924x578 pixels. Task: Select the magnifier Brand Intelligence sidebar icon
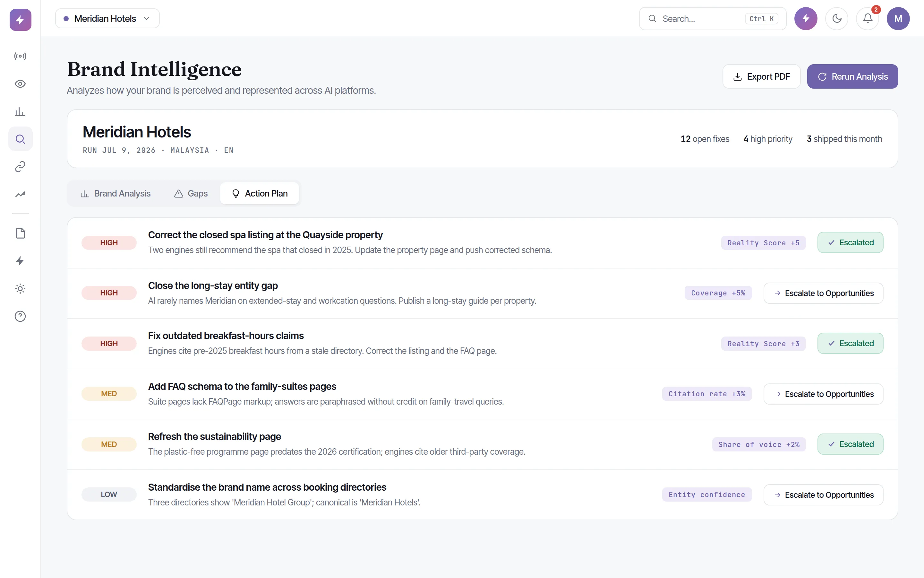click(x=20, y=139)
